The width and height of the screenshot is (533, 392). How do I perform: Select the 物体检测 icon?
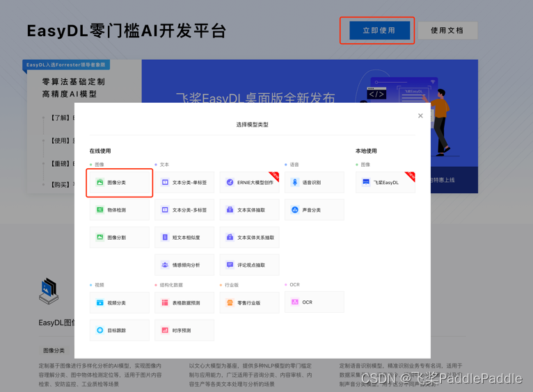[x=100, y=210]
